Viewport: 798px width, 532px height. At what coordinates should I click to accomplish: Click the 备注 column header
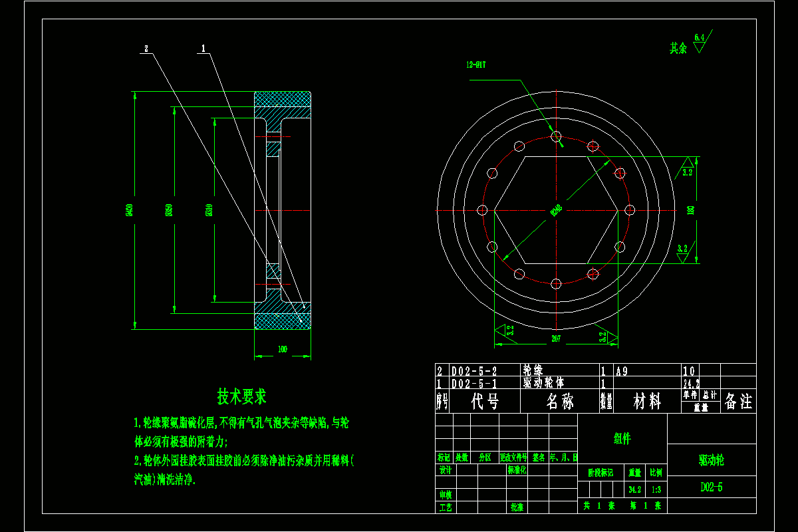coord(738,401)
